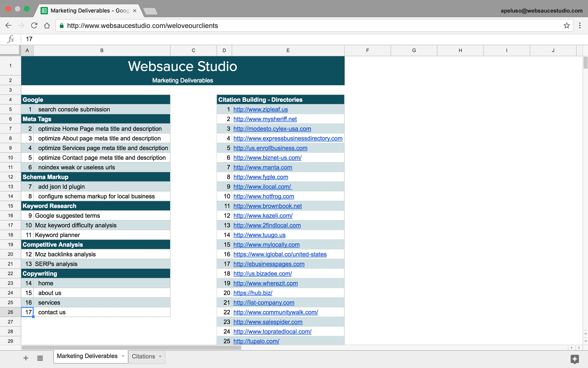Open the us.enrollbusiness.com link

(270, 148)
